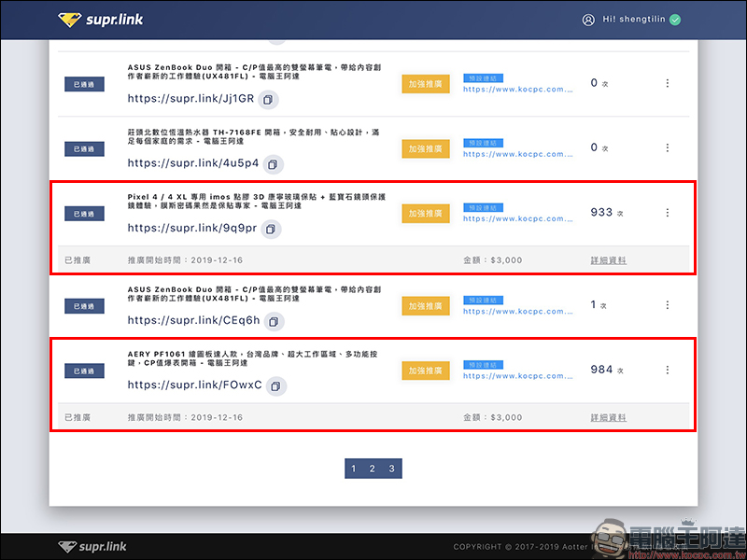
Task: Select page 1 in pagination
Action: (x=352, y=469)
